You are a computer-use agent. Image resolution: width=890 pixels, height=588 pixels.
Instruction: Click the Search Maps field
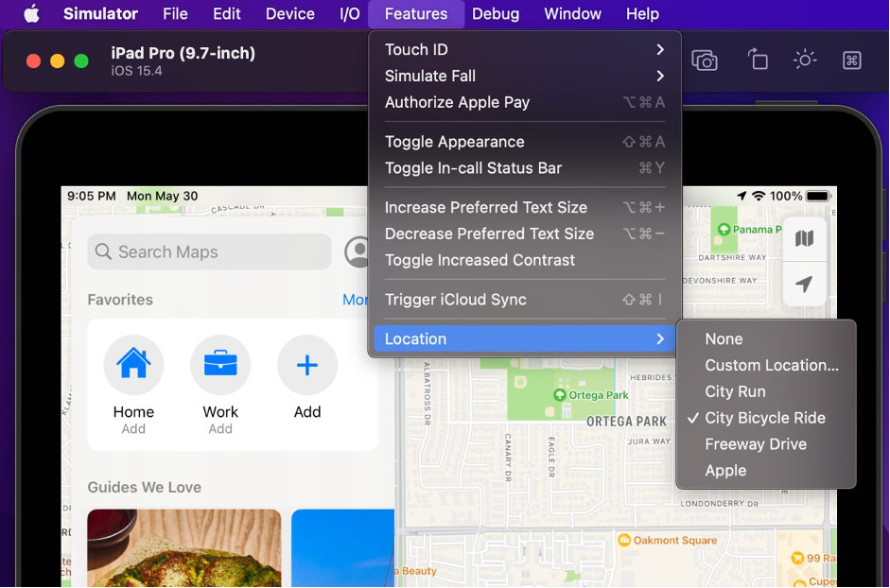[x=209, y=251]
